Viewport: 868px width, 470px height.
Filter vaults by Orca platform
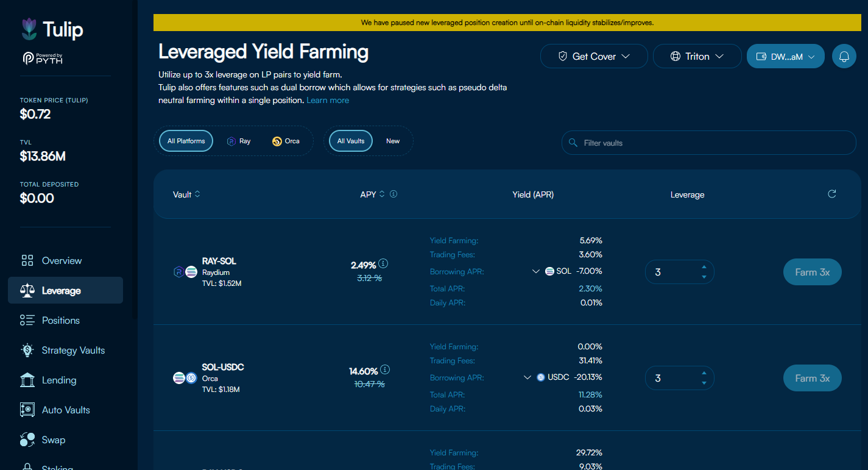[286, 141]
